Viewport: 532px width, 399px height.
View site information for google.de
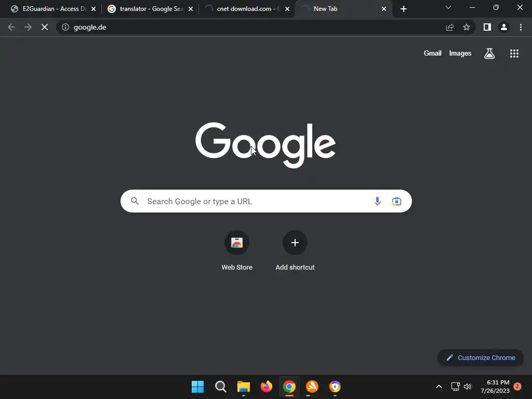coord(65,27)
